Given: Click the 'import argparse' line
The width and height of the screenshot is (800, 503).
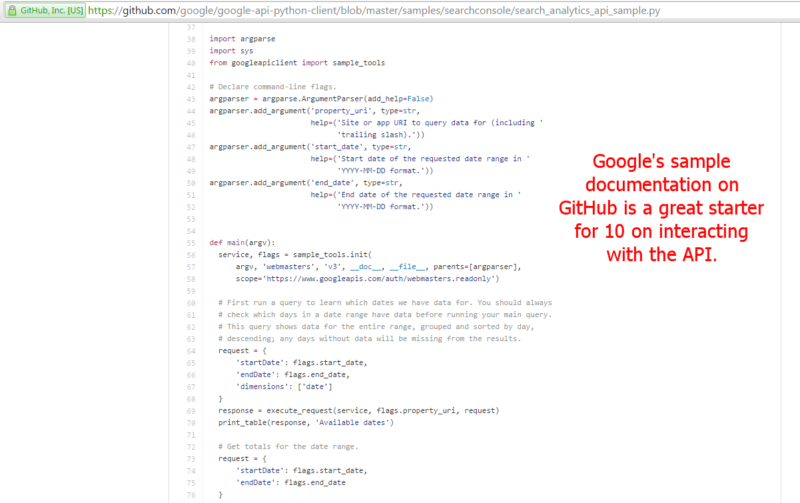Looking at the screenshot, I should [x=242, y=39].
